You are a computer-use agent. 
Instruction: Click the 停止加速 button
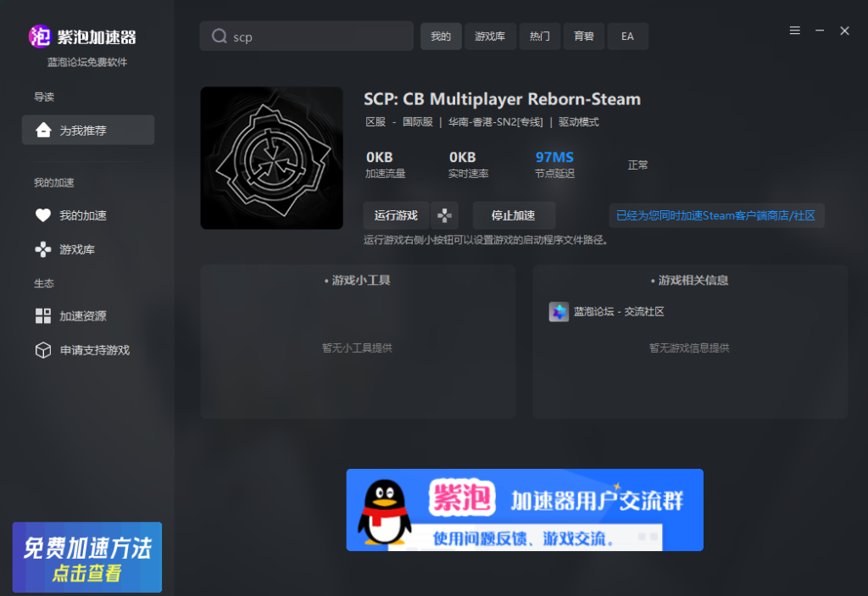pyautogui.click(x=514, y=215)
